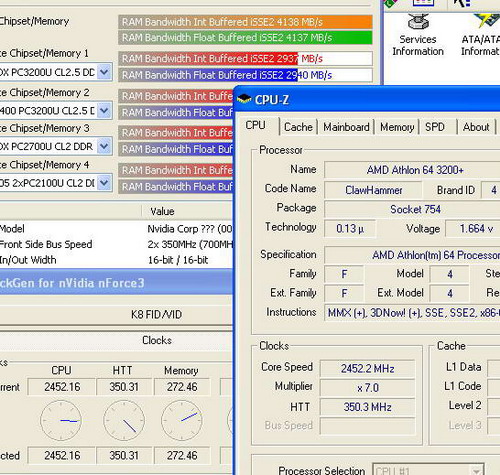
Task: Open the Chipset/Memory 2 dropdown arrow
Action: coord(104,110)
